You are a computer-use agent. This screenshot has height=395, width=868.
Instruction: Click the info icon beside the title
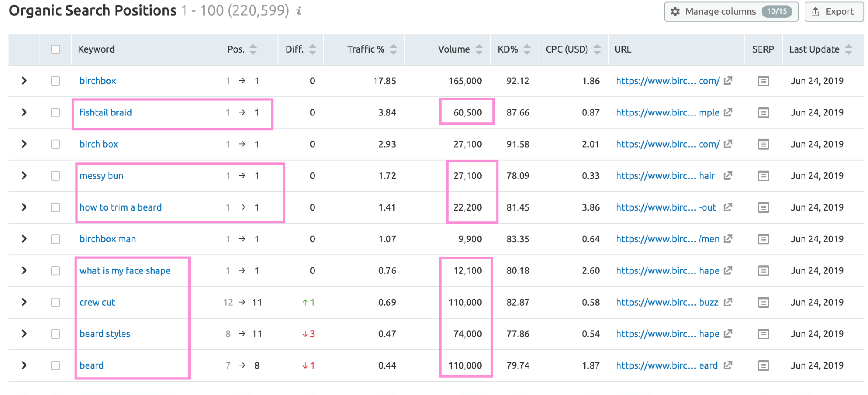[299, 11]
